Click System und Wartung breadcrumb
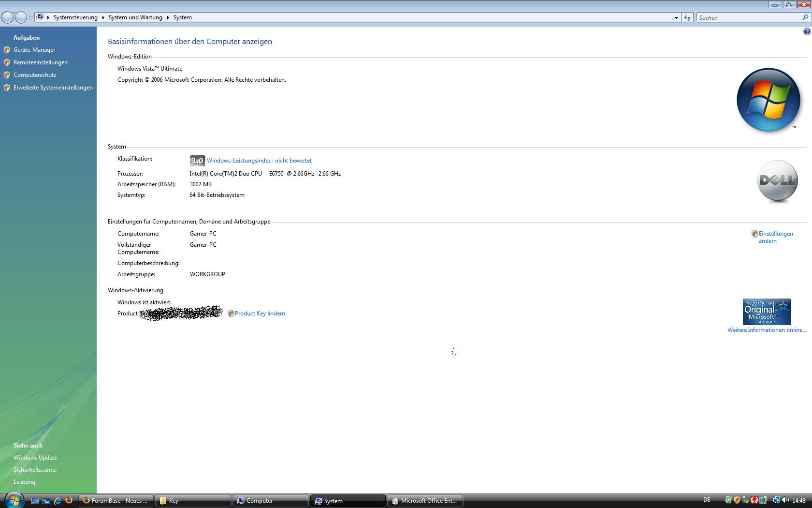 (x=135, y=17)
